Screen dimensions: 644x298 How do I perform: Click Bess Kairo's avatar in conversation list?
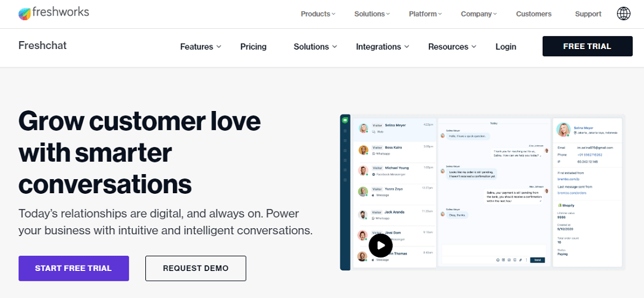click(x=363, y=150)
